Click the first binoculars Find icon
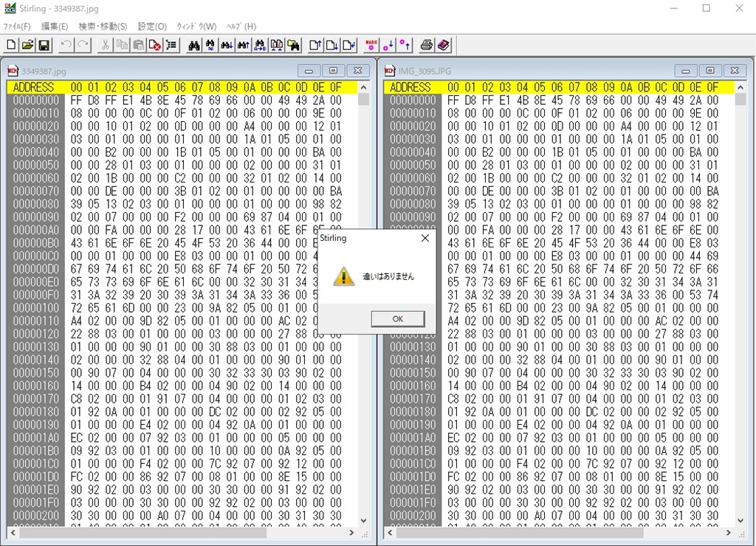Viewport: 756px width, 546px height. (194, 45)
